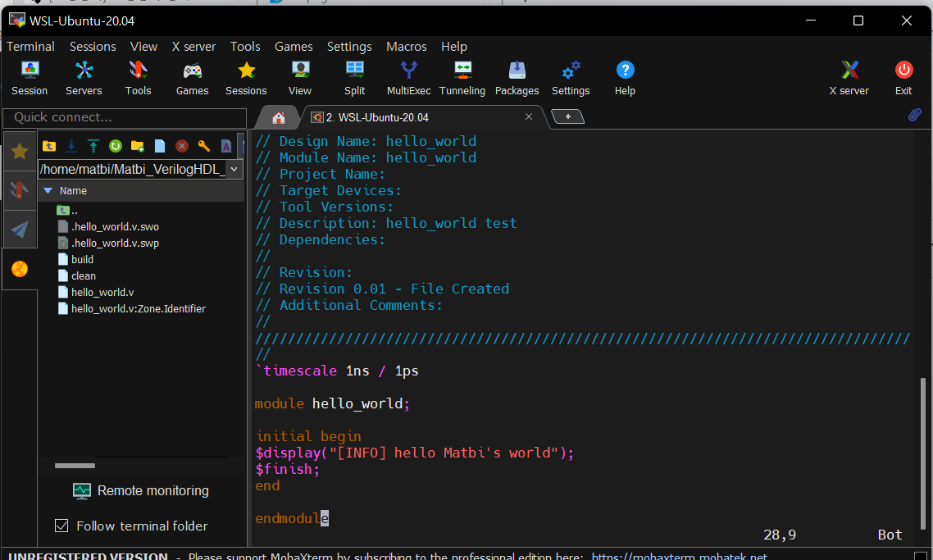Click the Quick connect input field
Screen dimensions: 933x560
click(x=125, y=117)
